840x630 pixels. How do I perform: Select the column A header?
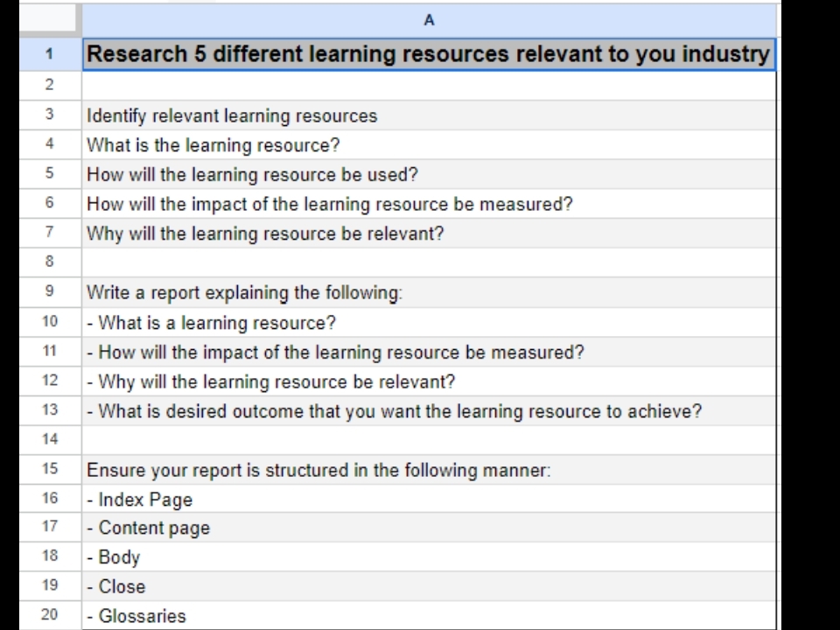click(429, 20)
